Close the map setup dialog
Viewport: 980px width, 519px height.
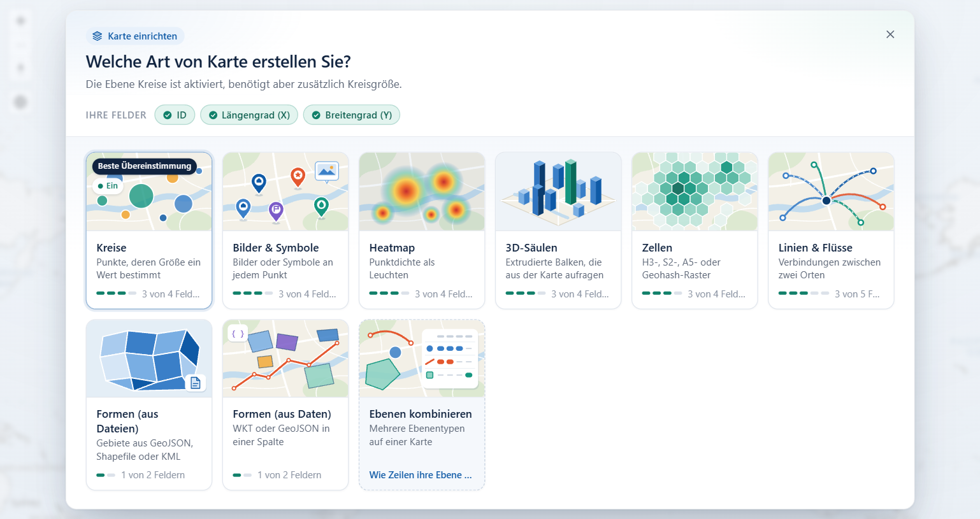click(890, 34)
